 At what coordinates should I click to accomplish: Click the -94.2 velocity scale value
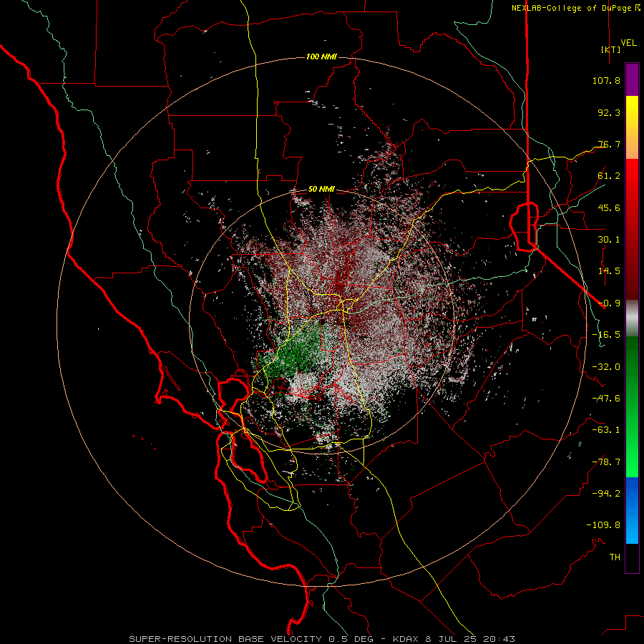[x=606, y=494]
